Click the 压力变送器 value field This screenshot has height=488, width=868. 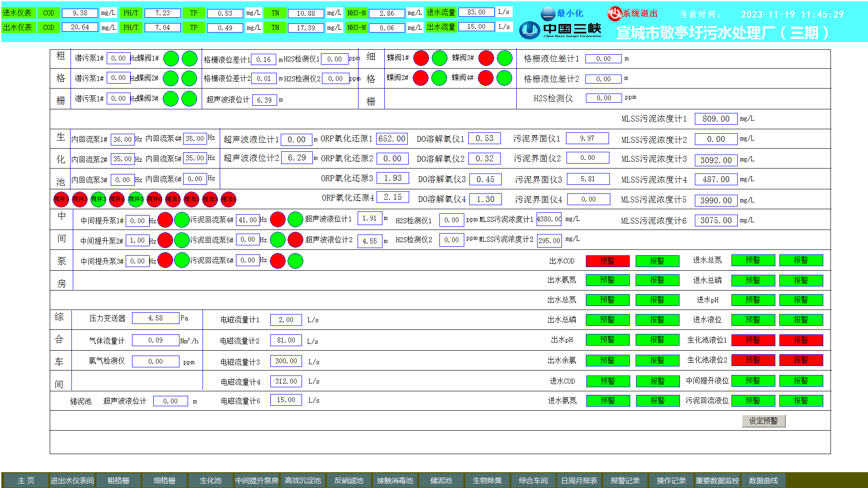pyautogui.click(x=155, y=319)
